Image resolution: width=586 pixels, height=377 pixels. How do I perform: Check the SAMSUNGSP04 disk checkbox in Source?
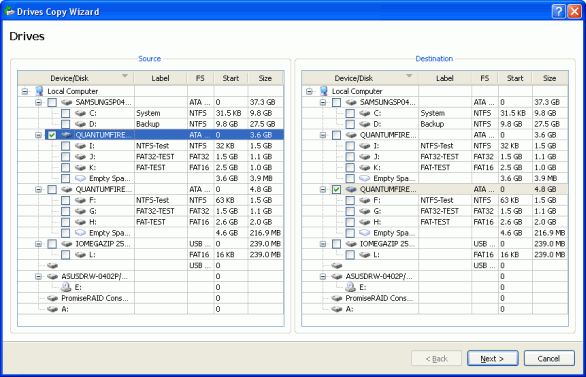coord(52,102)
